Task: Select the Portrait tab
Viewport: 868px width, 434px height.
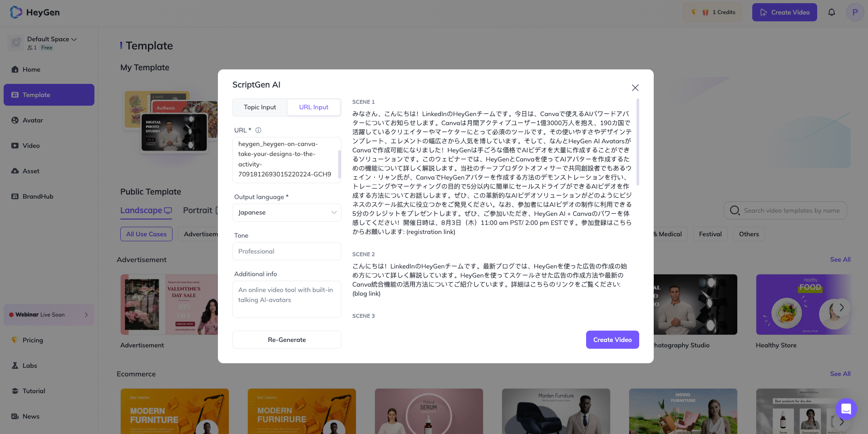Action: (x=200, y=211)
